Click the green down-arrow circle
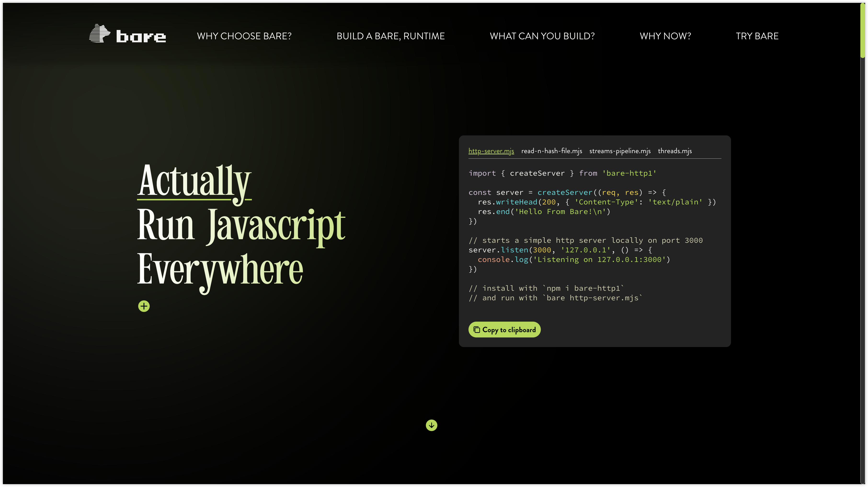This screenshot has width=868, height=487. coord(431,425)
